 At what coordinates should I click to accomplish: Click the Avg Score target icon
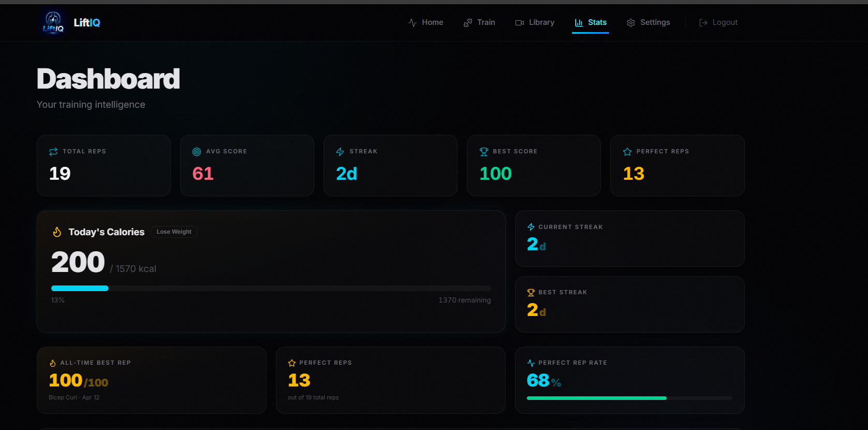(197, 152)
